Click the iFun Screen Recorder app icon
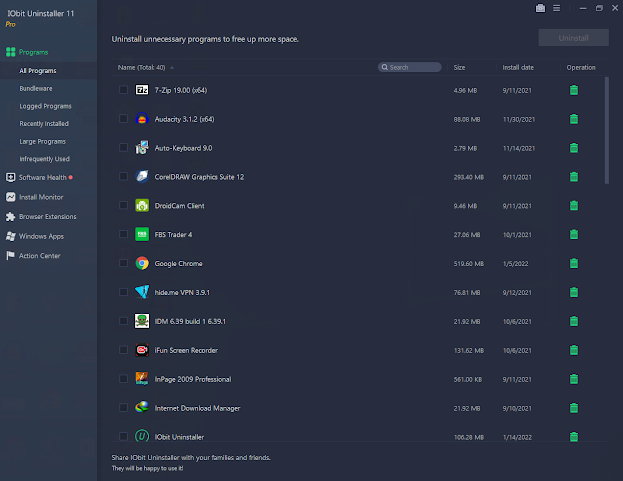Viewport: 623px width, 481px height. (x=142, y=350)
